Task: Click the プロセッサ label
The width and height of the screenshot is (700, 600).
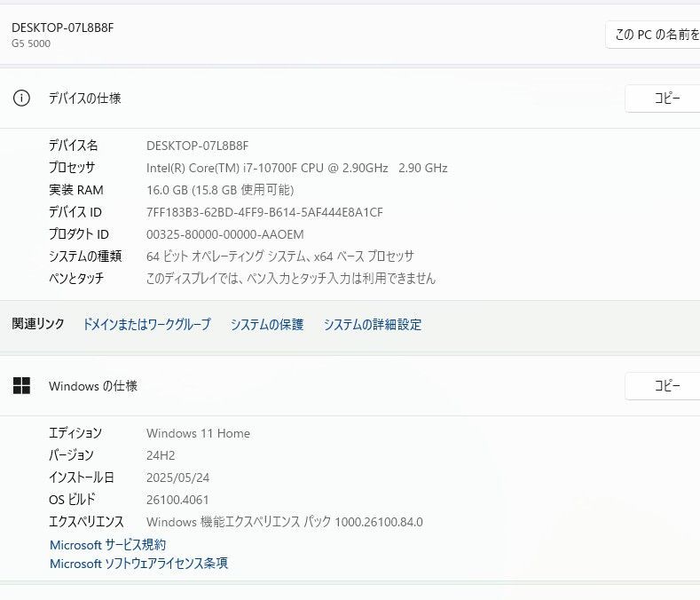Action: coord(72,168)
